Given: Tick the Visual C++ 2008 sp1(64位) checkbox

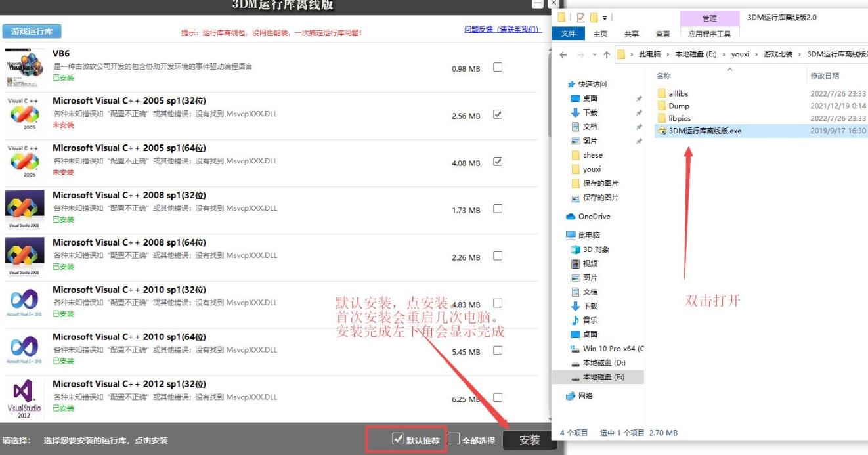Looking at the screenshot, I should pos(498,256).
